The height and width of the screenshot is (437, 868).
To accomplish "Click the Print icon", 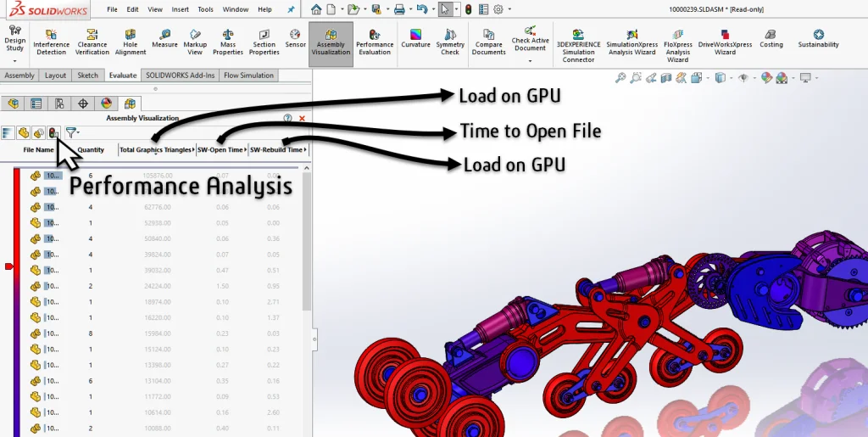I will (399, 9).
